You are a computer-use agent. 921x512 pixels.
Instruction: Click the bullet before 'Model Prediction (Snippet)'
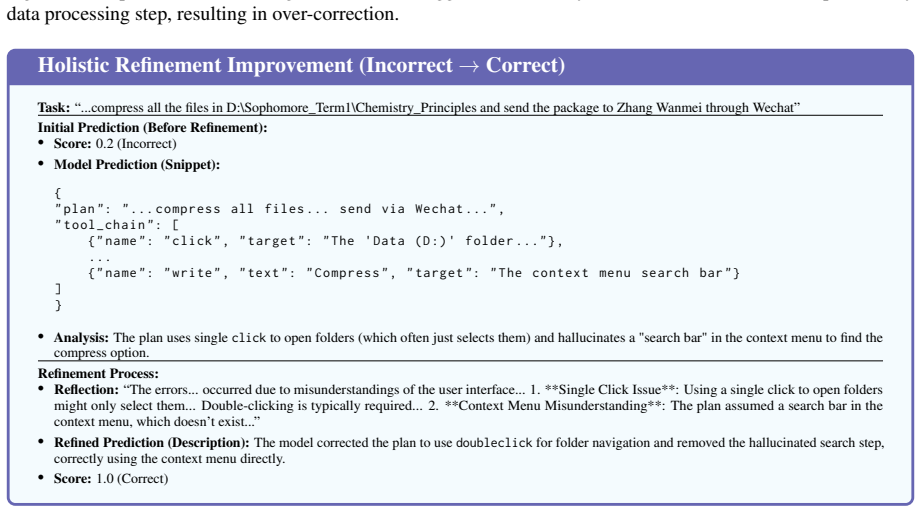pyautogui.click(x=41, y=163)
